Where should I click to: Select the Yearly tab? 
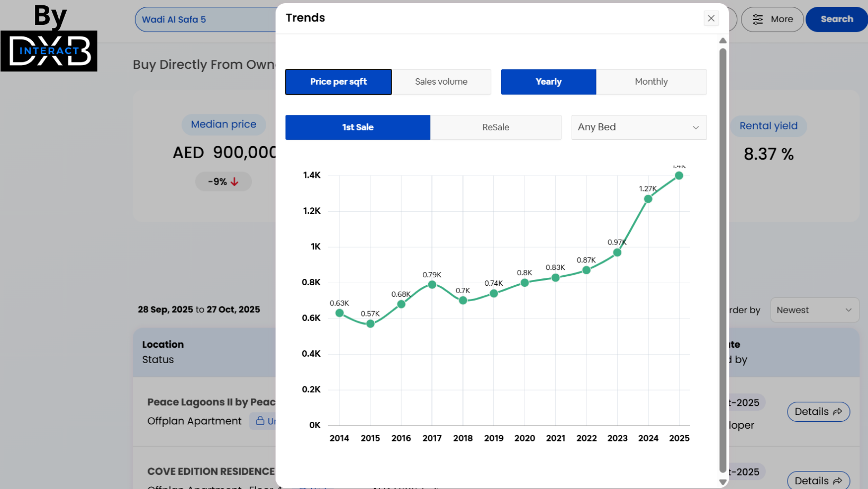(x=548, y=82)
